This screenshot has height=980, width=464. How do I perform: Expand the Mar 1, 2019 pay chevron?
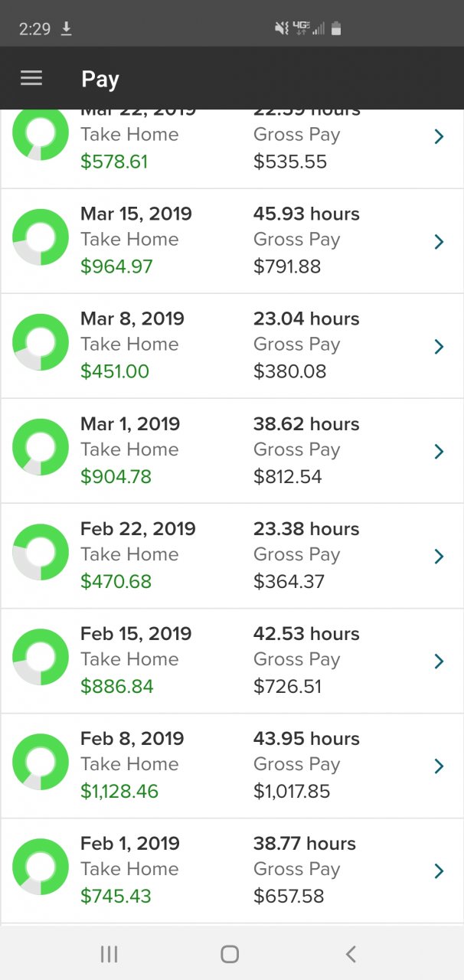coord(439,452)
